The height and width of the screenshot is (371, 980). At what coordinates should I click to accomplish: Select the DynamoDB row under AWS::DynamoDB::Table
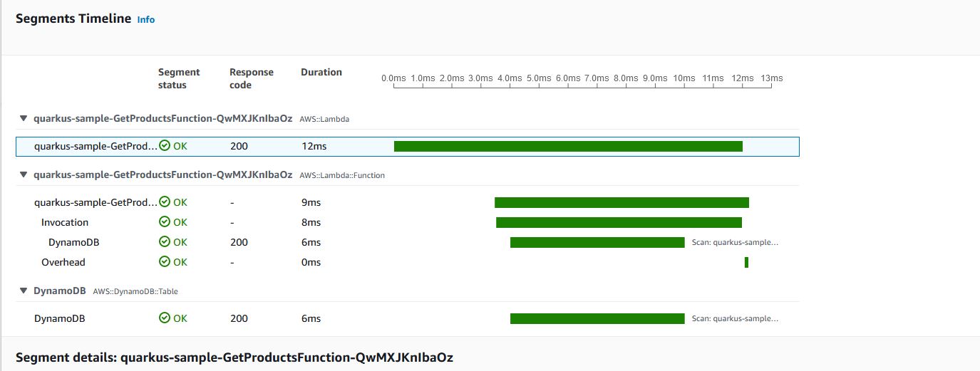[x=60, y=318]
